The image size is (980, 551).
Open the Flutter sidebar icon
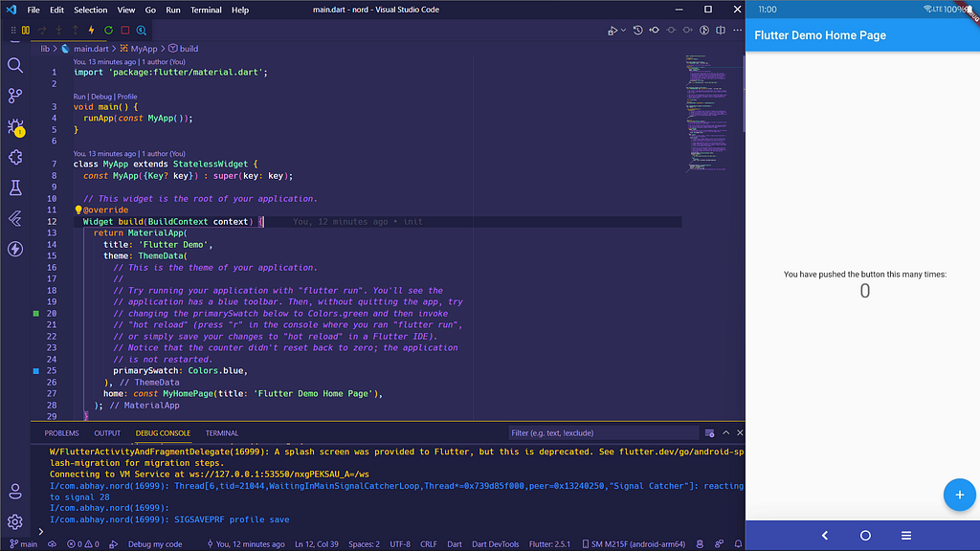pyautogui.click(x=15, y=218)
